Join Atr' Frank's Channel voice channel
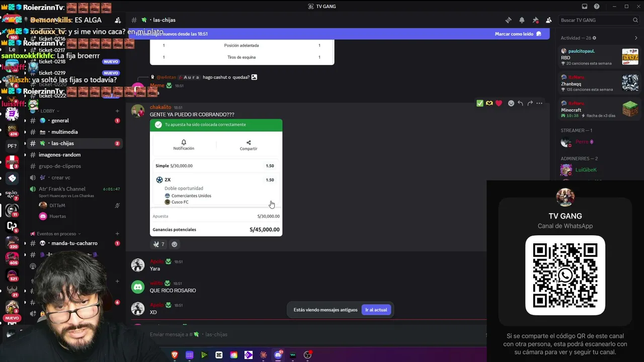Image resolution: width=644 pixels, height=362 pixels. [74, 191]
